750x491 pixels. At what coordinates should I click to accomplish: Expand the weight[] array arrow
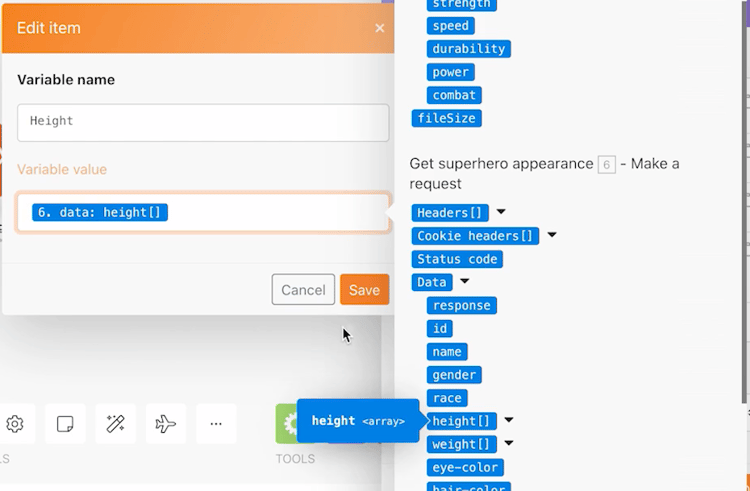(x=509, y=443)
